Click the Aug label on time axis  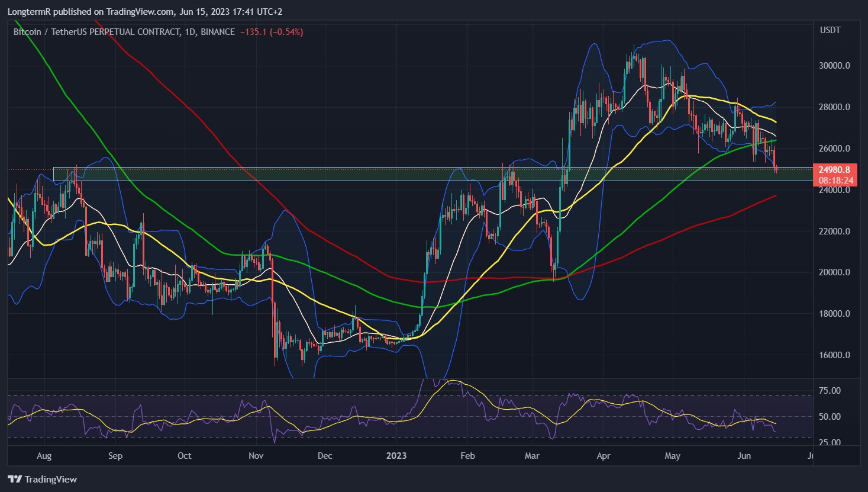44,456
